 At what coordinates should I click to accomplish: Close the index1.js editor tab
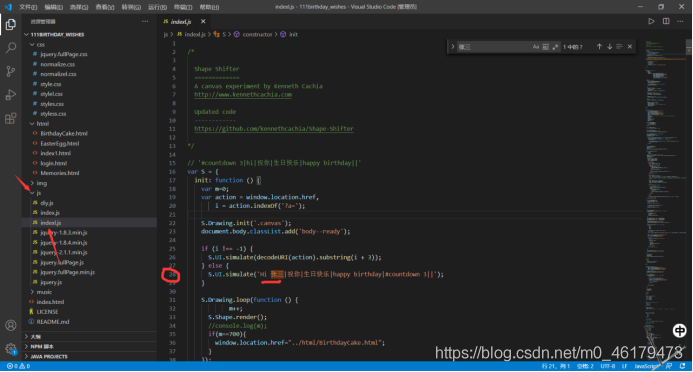[203, 21]
